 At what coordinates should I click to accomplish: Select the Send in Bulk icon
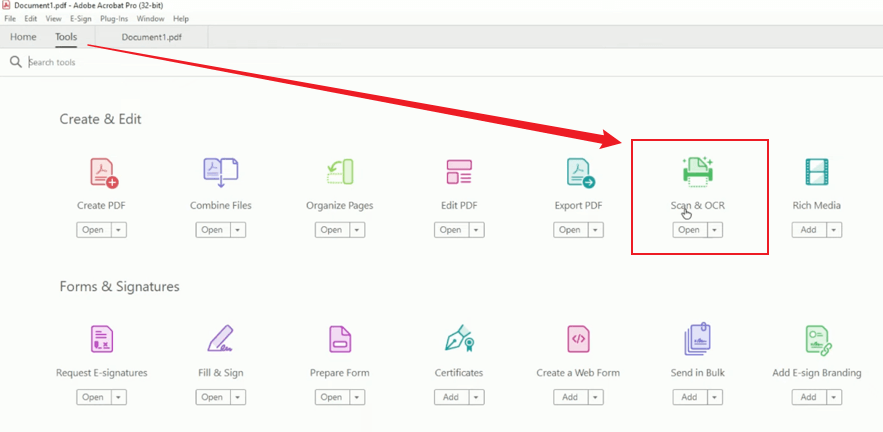coord(698,339)
